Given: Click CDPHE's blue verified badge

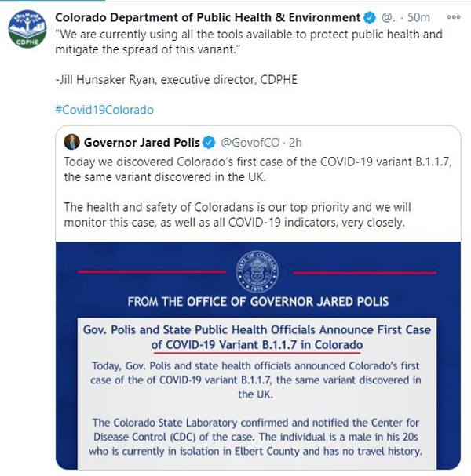Looking at the screenshot, I should coord(370,17).
